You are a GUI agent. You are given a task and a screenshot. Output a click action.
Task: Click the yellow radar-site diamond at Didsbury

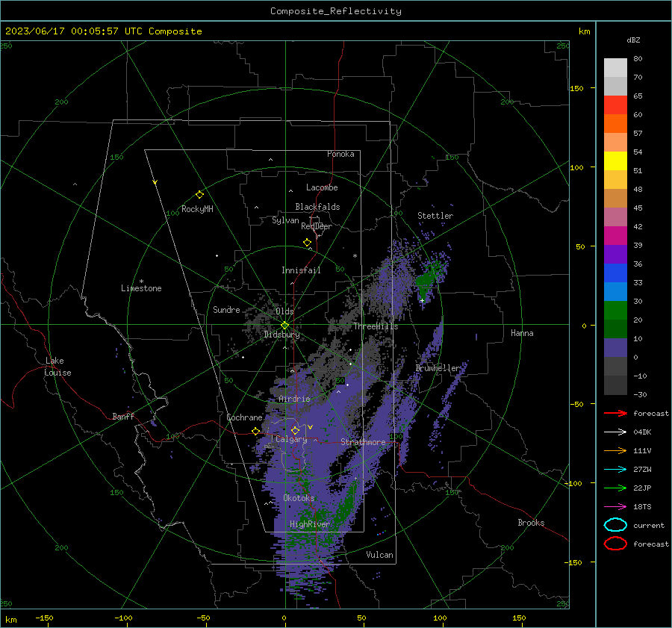[285, 326]
